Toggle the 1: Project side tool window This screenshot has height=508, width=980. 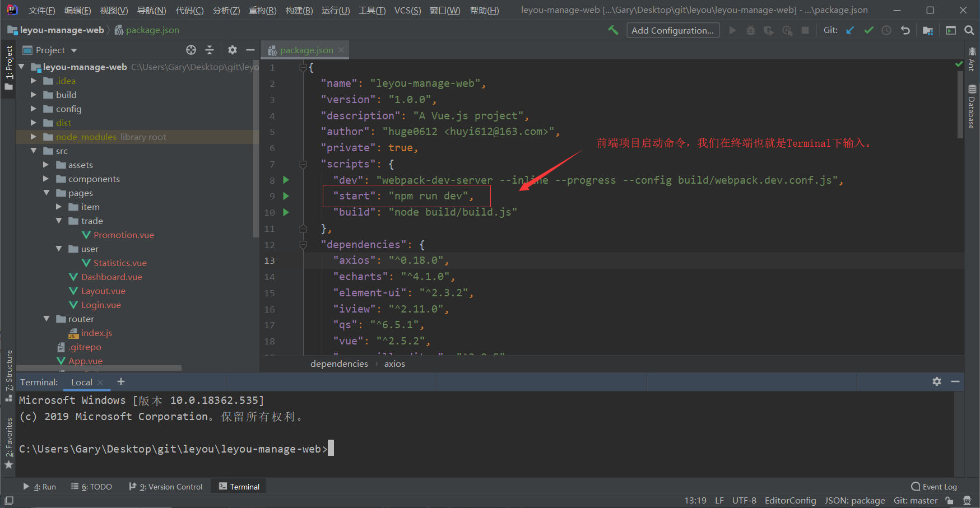click(8, 68)
